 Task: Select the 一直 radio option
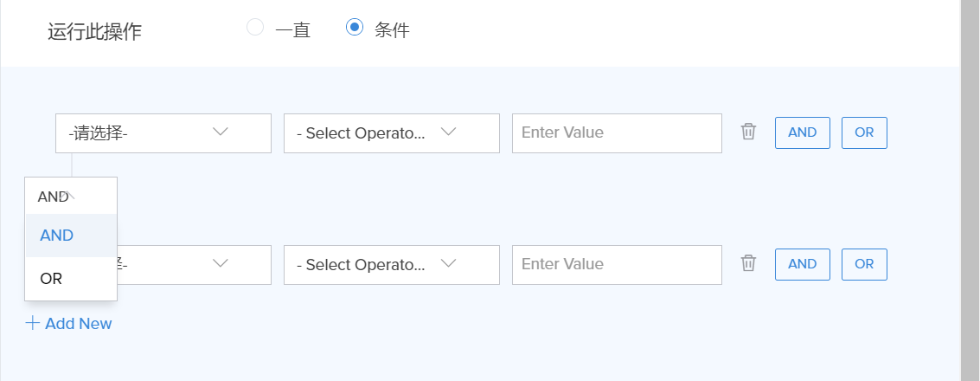[255, 28]
